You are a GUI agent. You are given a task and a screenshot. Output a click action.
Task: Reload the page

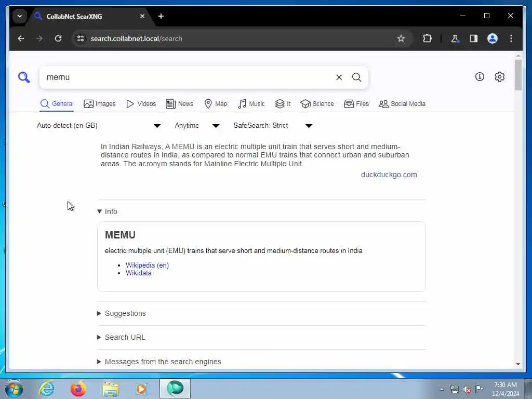coord(58,38)
